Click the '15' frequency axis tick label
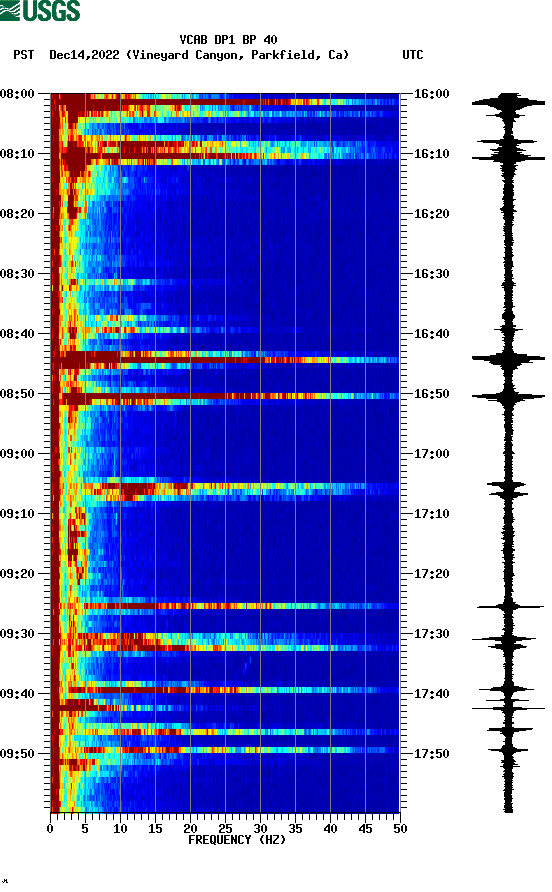This screenshot has height=892, width=552. pyautogui.click(x=155, y=829)
